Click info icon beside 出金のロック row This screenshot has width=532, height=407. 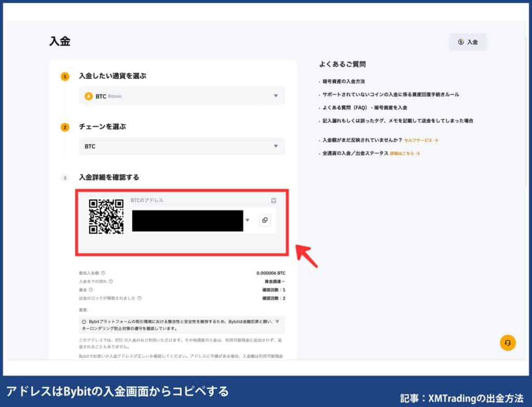(x=139, y=298)
